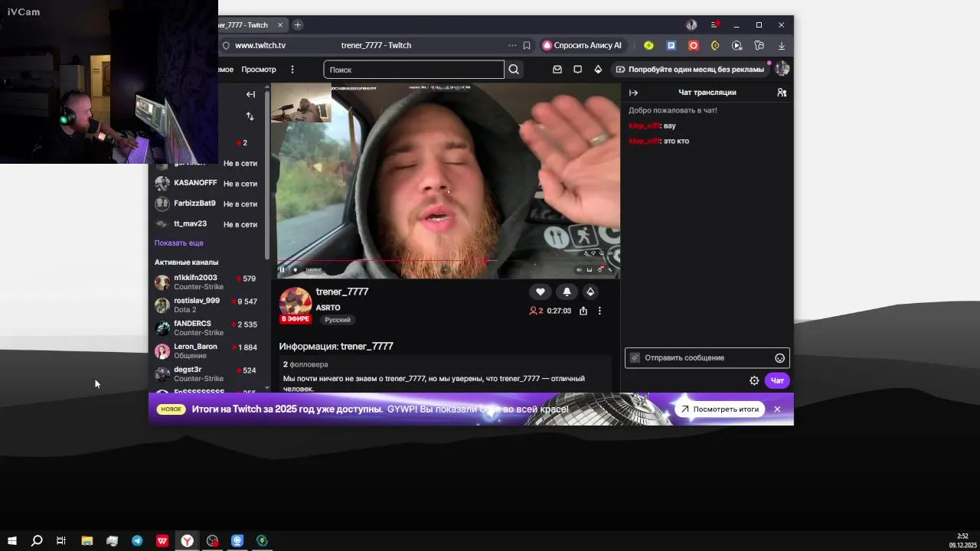Click the stream video progress bar

[x=448, y=262]
